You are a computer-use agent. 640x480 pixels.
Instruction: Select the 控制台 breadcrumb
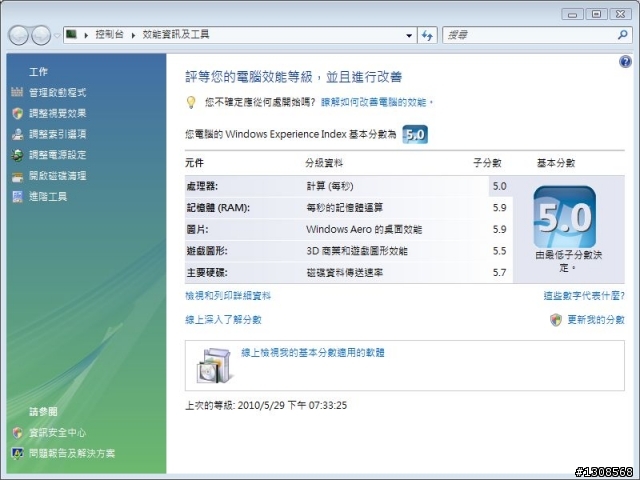coord(109,35)
